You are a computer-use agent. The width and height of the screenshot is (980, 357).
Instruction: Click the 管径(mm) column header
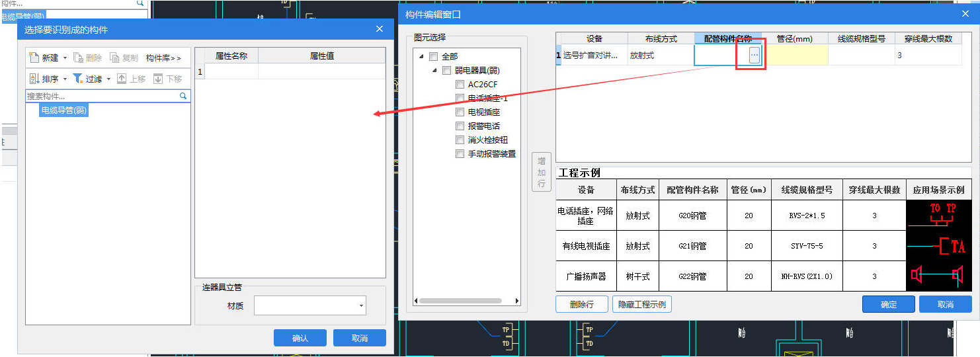click(794, 39)
